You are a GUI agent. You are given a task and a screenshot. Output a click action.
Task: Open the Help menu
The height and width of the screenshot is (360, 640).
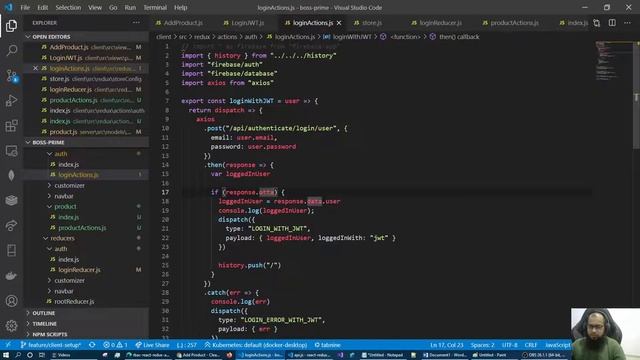click(x=180, y=7)
